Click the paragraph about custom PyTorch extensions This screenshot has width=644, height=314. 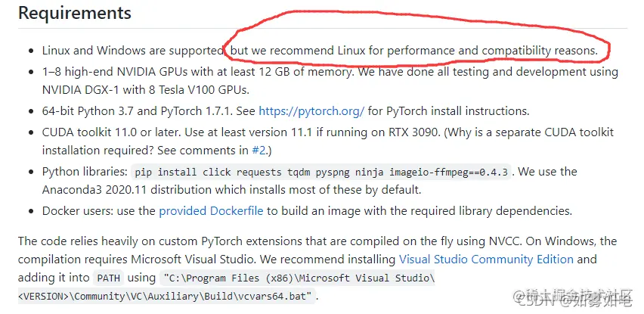[x=317, y=269]
